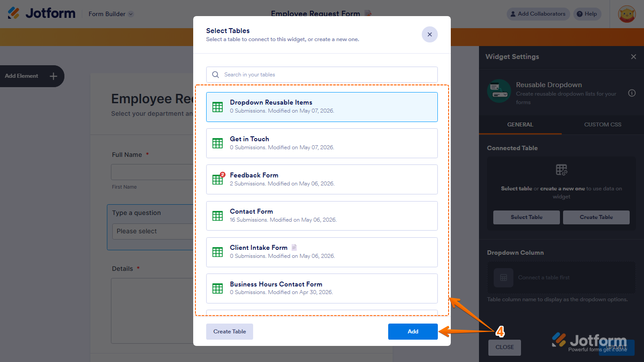Select the Get in Touch table
644x362 pixels.
(x=322, y=143)
